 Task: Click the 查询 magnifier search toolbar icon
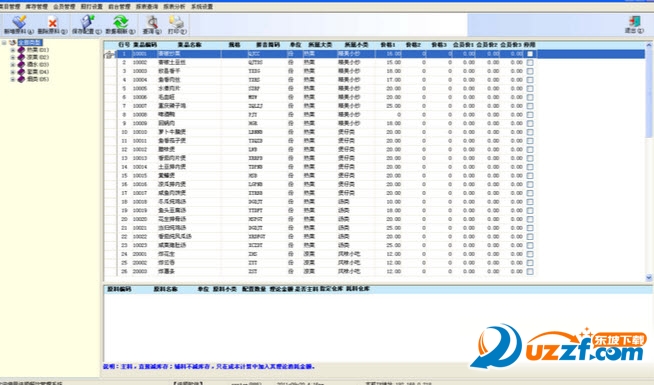152,21
